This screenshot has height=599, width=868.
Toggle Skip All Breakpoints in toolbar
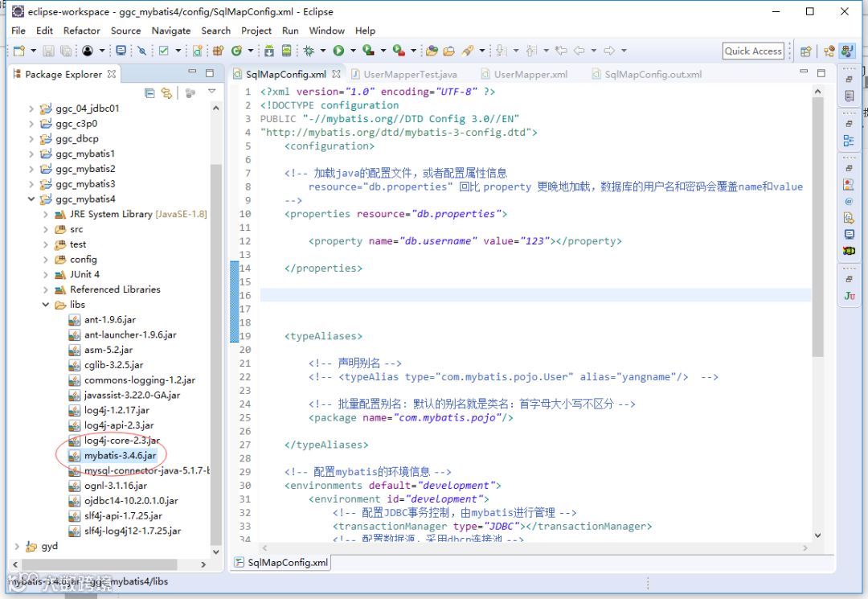click(142, 51)
